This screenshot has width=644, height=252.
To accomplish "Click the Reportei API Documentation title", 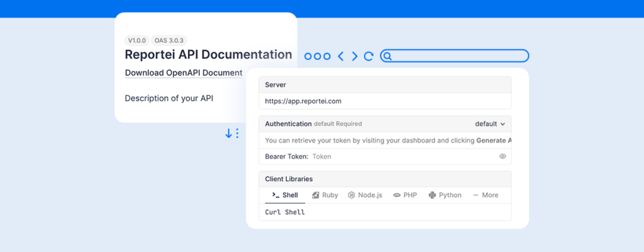I will 208,54.
